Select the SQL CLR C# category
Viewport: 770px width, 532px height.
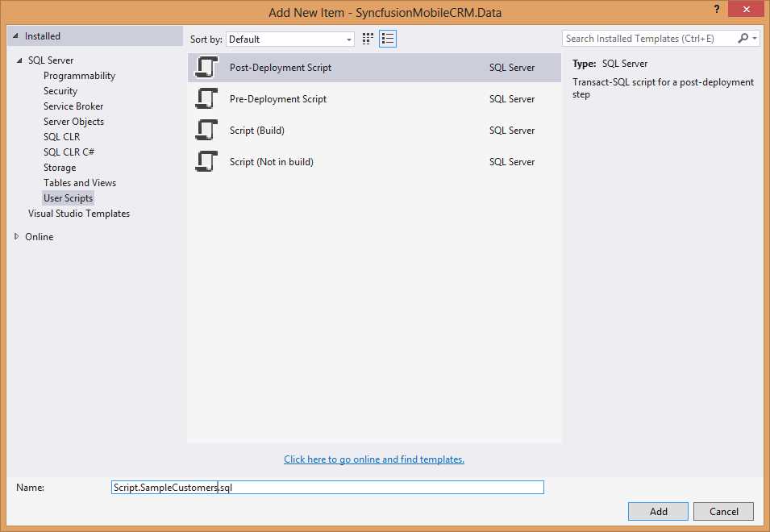[69, 152]
